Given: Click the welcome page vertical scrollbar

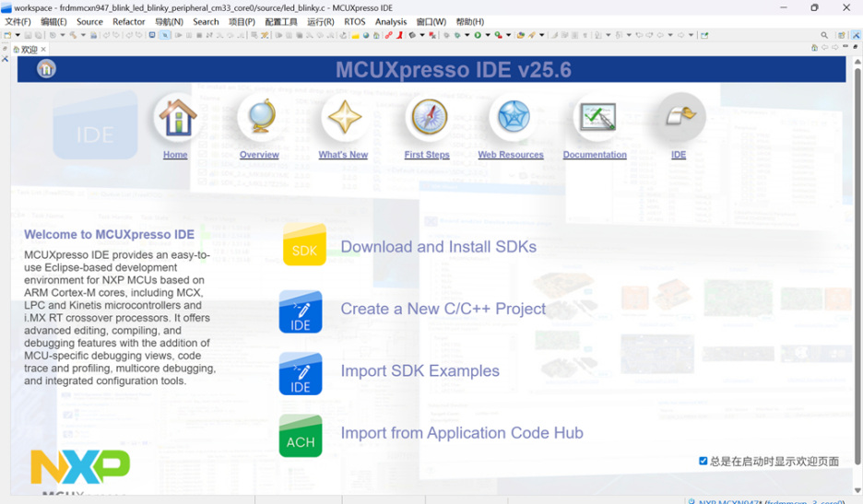Looking at the screenshot, I should [x=857, y=267].
